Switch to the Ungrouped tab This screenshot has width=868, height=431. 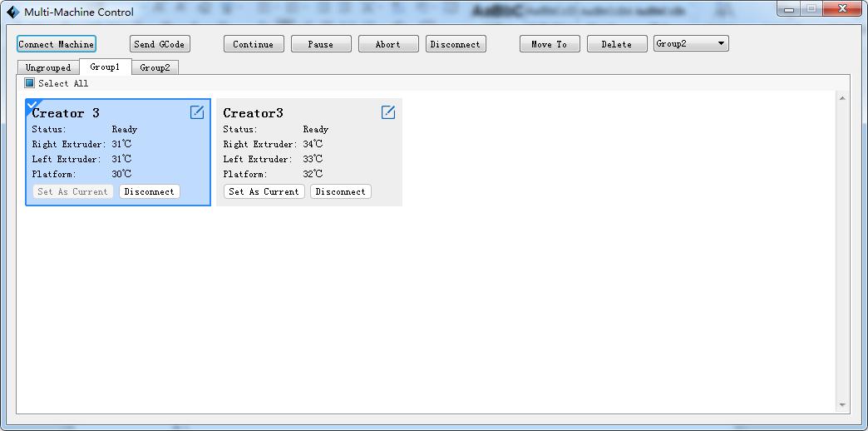(48, 67)
